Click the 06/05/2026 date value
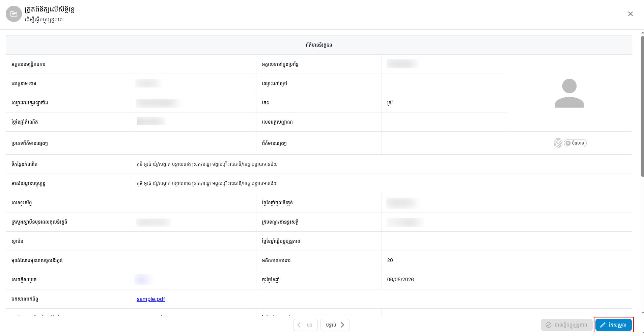The image size is (644, 333). tap(400, 280)
